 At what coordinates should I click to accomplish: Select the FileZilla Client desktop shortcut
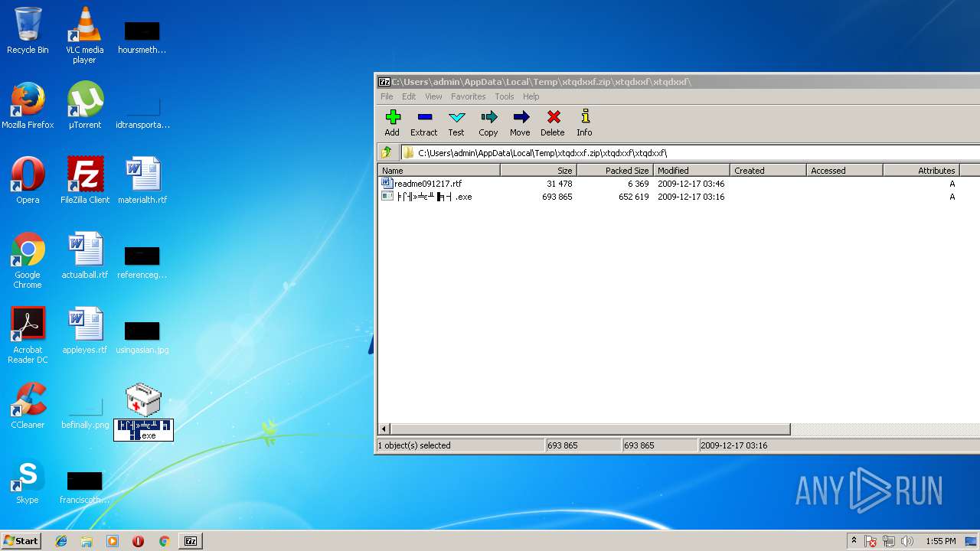(x=85, y=181)
